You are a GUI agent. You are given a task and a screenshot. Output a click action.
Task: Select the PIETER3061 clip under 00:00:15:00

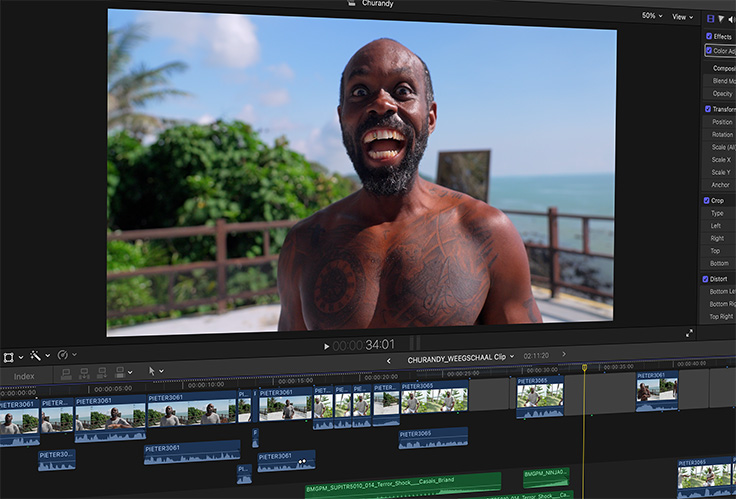point(285,405)
